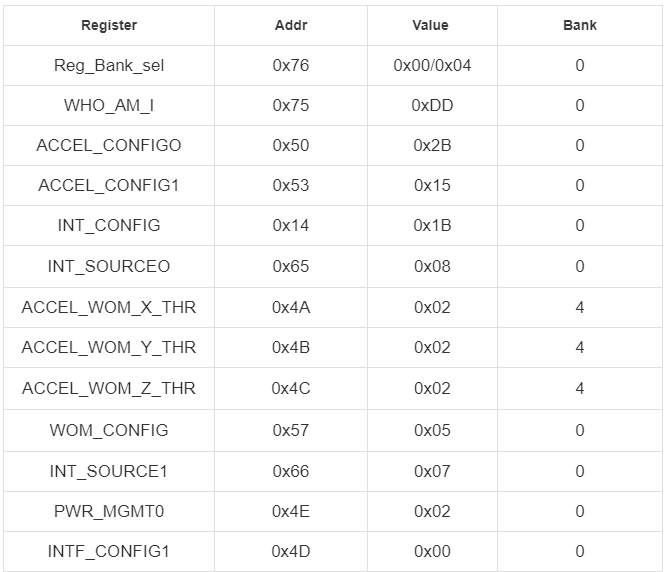
Task: Click the 0xDD value cell
Action: coord(432,105)
